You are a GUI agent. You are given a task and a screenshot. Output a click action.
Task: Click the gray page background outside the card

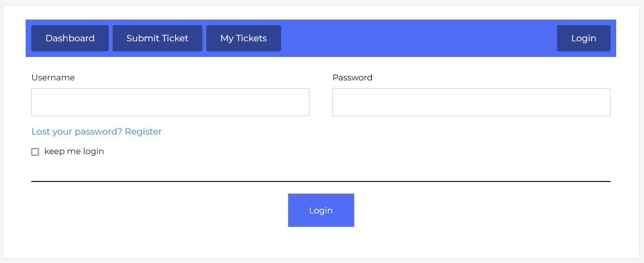(641, 134)
